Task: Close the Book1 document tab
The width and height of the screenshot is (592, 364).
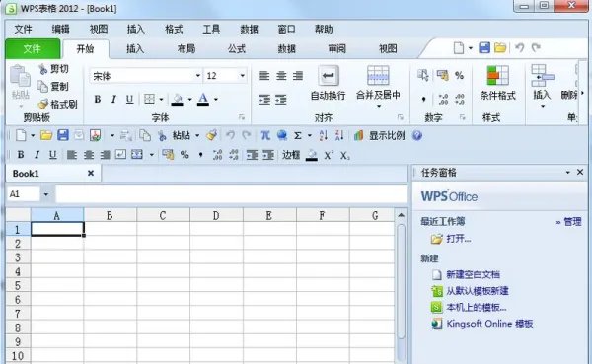Action: [x=91, y=173]
